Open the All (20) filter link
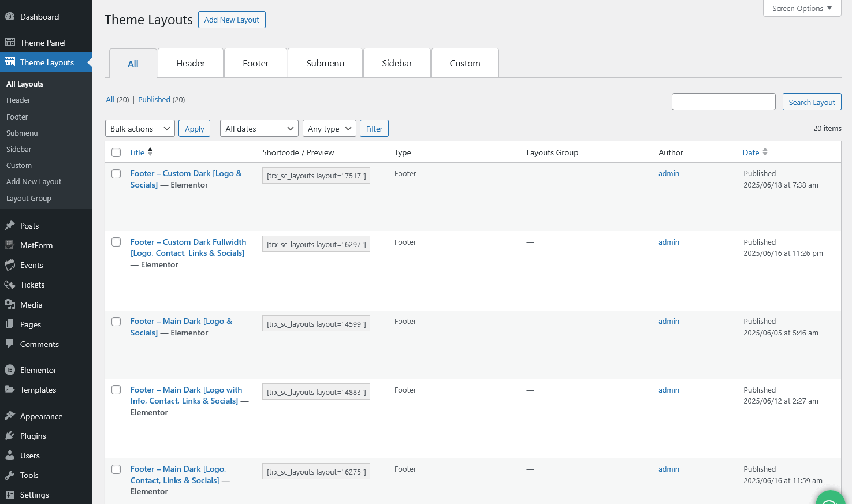This screenshot has height=504, width=852. [117, 99]
